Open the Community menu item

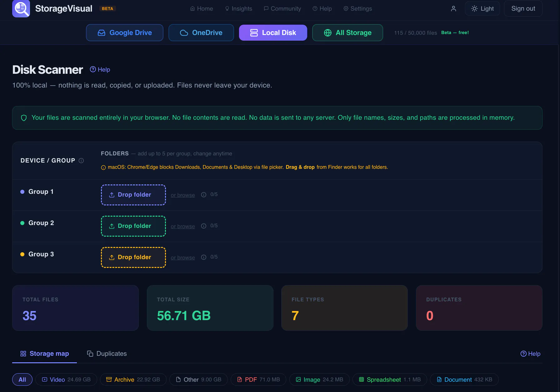pos(282,9)
